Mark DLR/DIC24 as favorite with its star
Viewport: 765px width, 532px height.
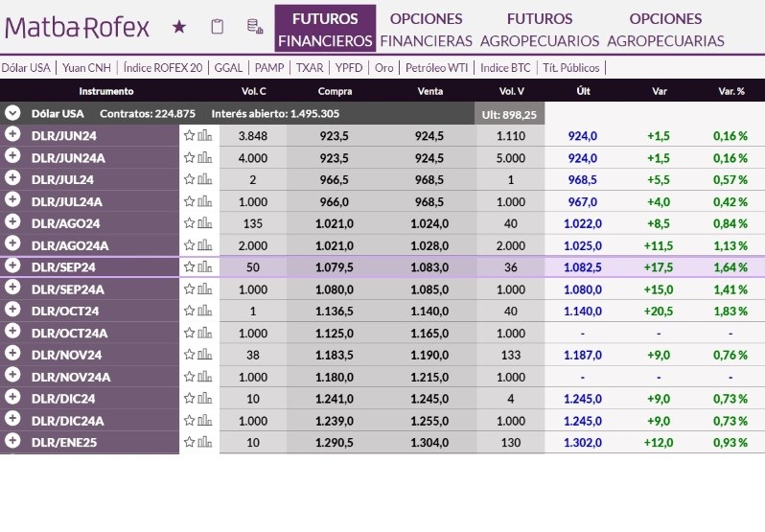click(x=189, y=399)
